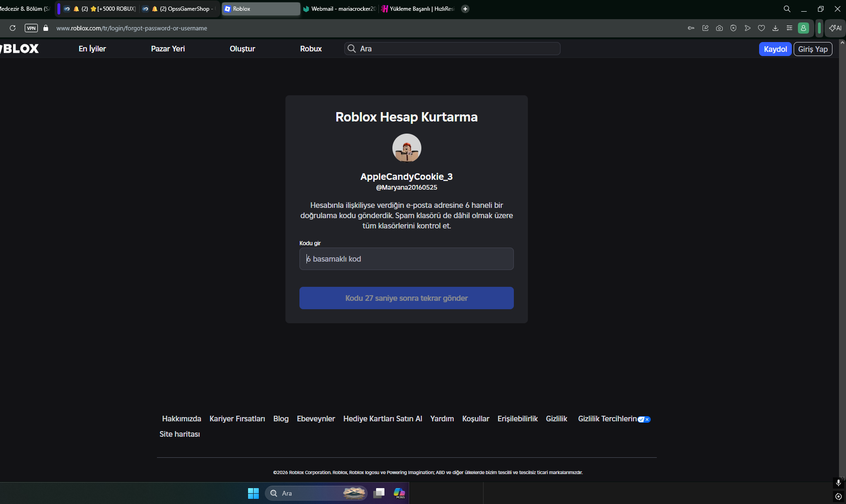Open the Gizlilik footer link
The height and width of the screenshot is (504, 846).
click(556, 419)
